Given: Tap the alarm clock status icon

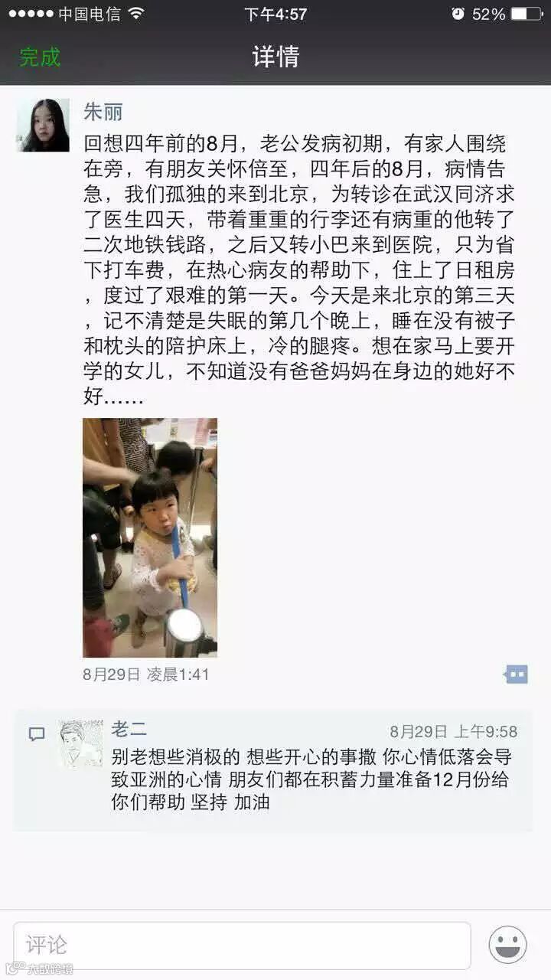Looking at the screenshot, I should click(x=458, y=14).
